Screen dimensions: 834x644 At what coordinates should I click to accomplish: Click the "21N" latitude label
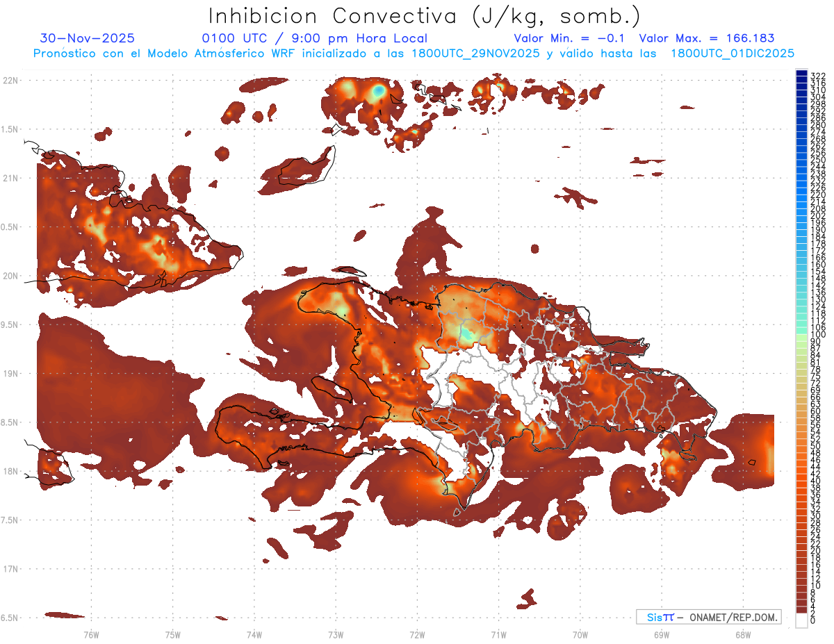pos(10,178)
